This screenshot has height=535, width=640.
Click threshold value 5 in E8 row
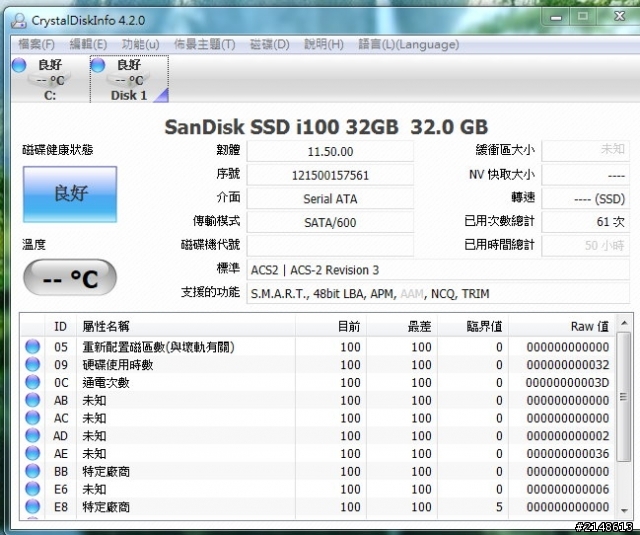click(499, 507)
